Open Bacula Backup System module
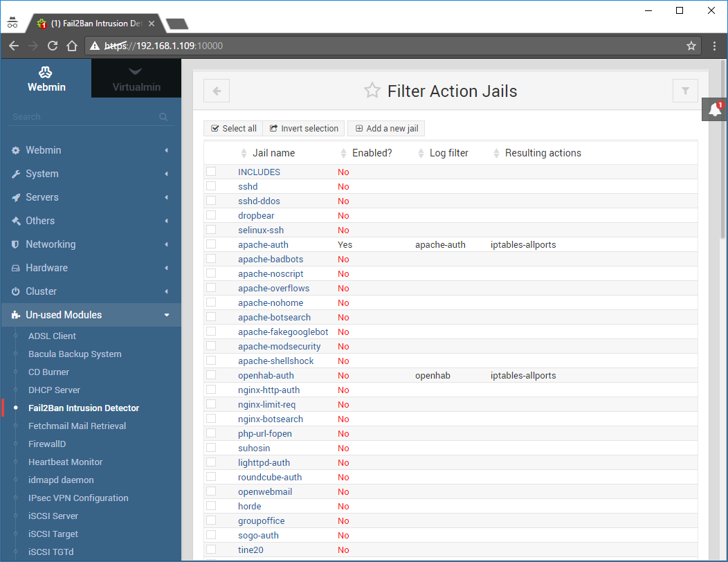 point(75,354)
